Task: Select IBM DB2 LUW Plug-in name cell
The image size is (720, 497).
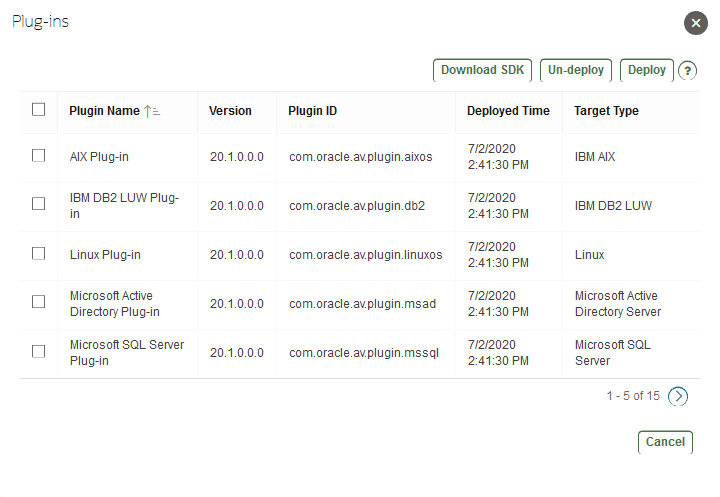Action: pos(124,206)
